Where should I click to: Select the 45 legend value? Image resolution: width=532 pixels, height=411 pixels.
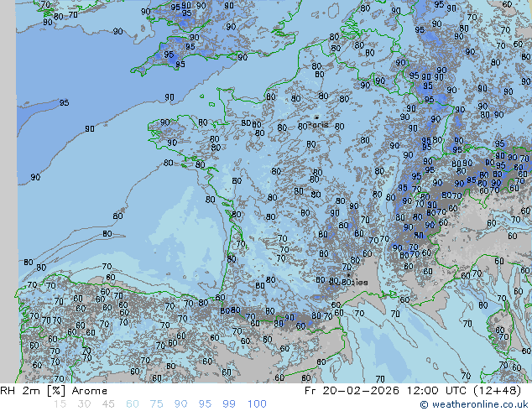[109, 404]
